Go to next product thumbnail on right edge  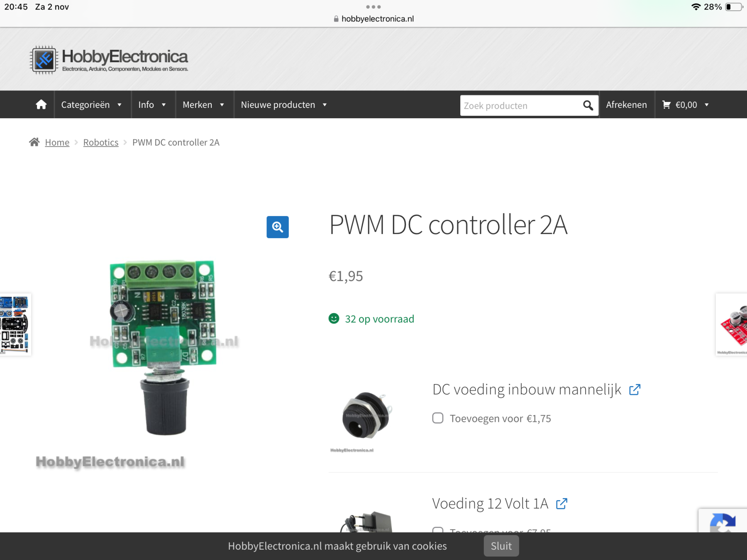(x=732, y=324)
